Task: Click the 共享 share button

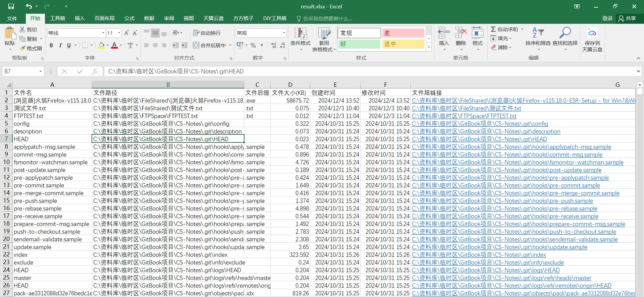Action: click(627, 18)
